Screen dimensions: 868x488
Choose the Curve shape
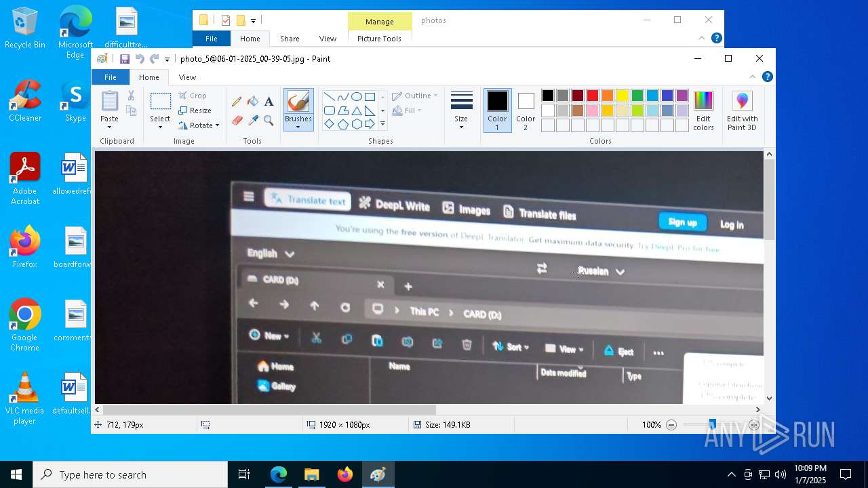point(342,97)
